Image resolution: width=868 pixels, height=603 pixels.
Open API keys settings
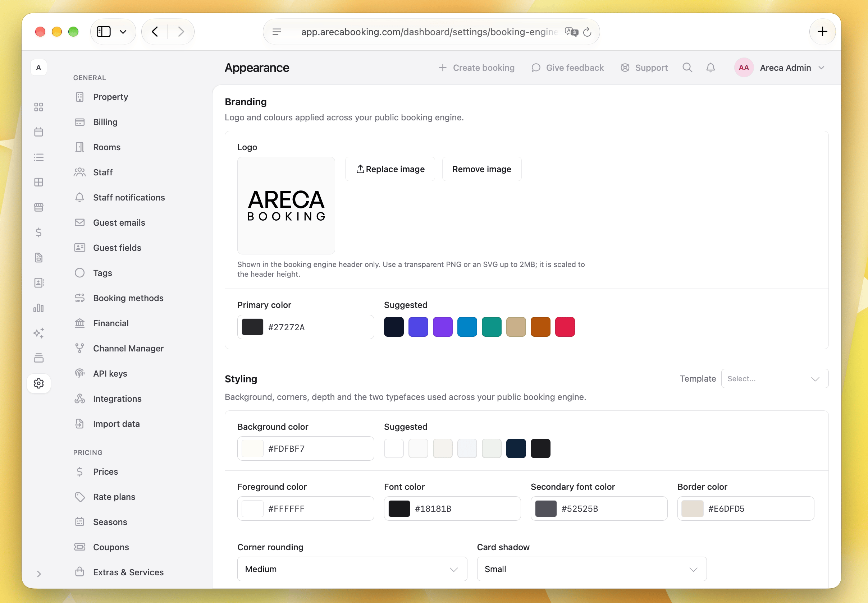pyautogui.click(x=110, y=373)
